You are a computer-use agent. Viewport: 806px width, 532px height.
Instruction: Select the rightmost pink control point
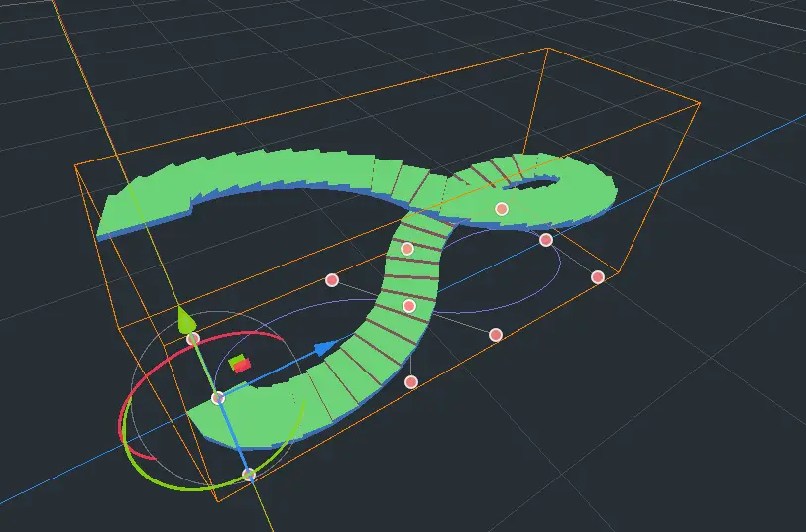[598, 277]
